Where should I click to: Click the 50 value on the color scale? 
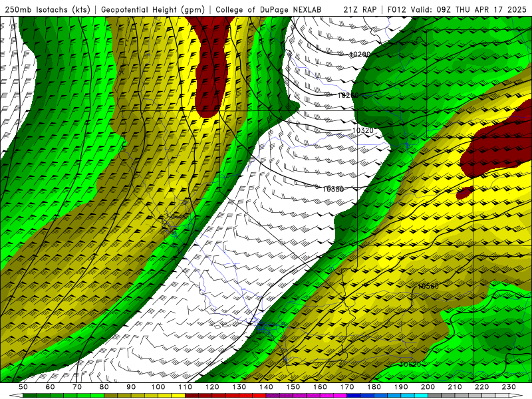click(23, 387)
